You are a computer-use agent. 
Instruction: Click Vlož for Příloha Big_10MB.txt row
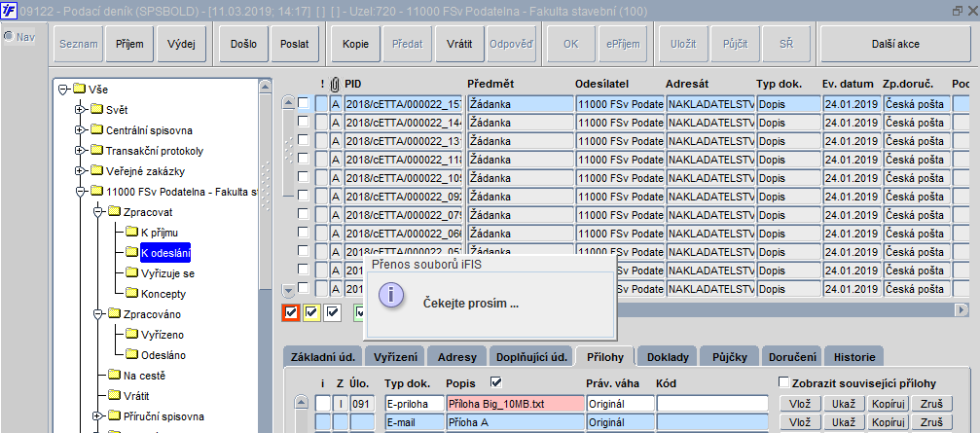click(799, 404)
